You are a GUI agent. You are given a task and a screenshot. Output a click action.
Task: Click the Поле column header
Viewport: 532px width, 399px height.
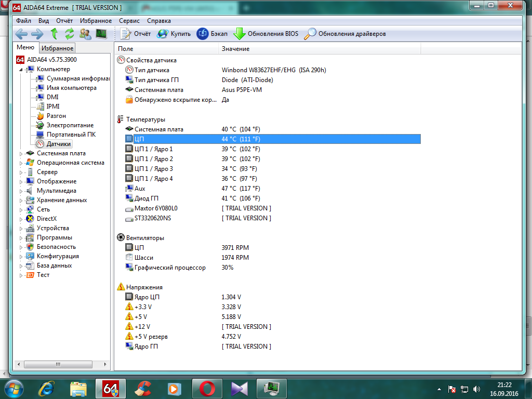pos(167,48)
